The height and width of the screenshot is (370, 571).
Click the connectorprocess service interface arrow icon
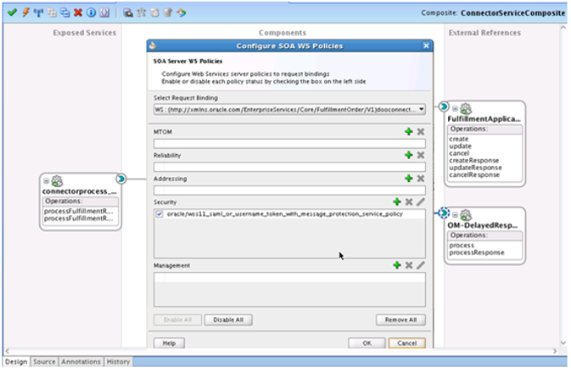click(x=121, y=179)
